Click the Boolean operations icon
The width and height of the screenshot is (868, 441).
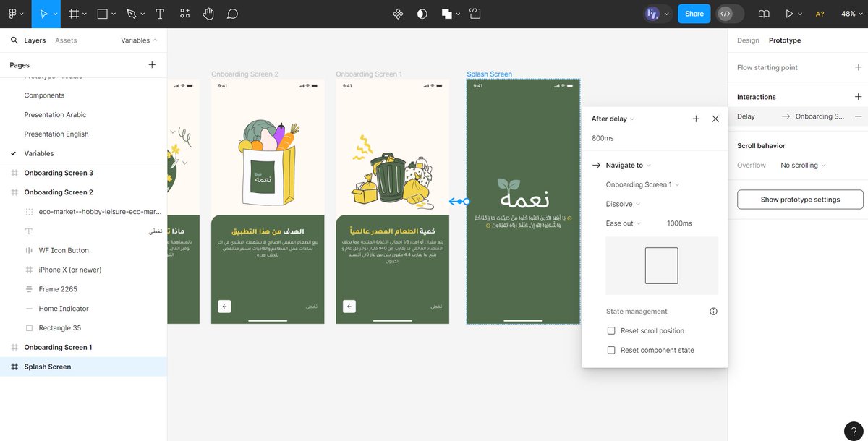[447, 14]
